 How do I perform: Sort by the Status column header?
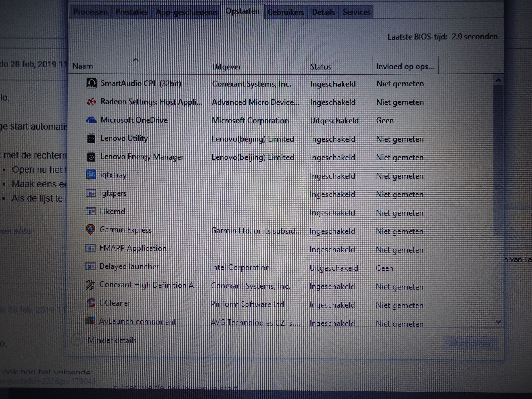(x=339, y=66)
